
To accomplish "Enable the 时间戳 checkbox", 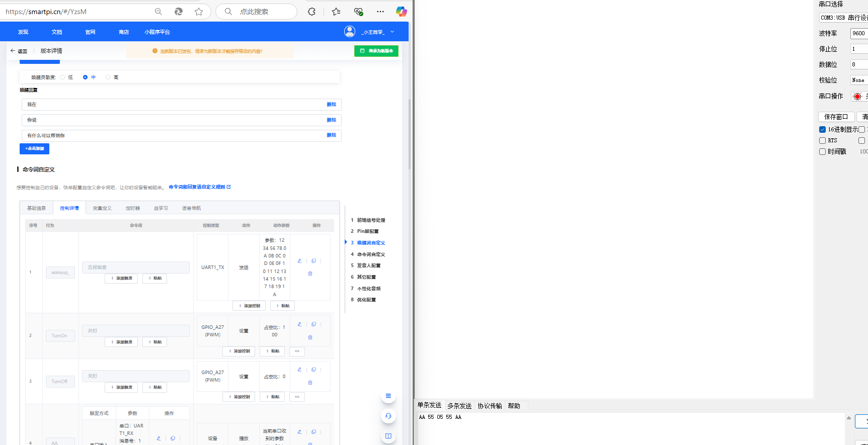I will click(822, 152).
